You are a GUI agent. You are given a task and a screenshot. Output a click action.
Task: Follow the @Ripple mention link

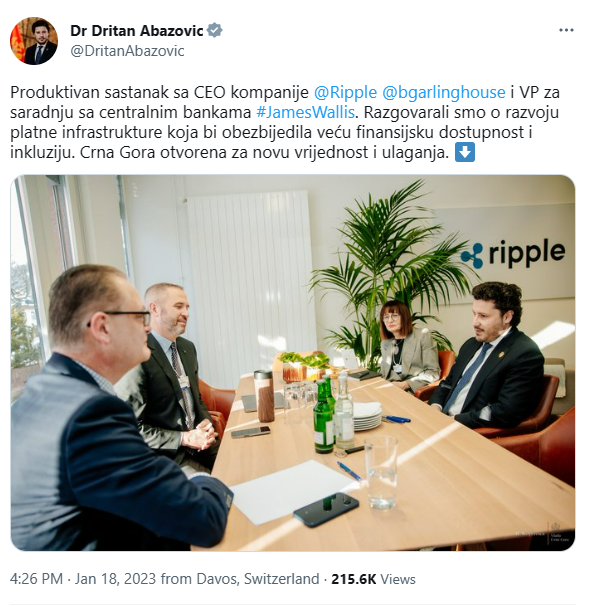[345, 93]
